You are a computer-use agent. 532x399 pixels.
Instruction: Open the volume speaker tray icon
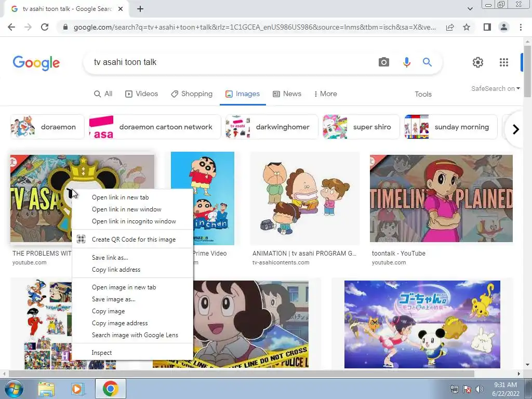[x=479, y=389]
